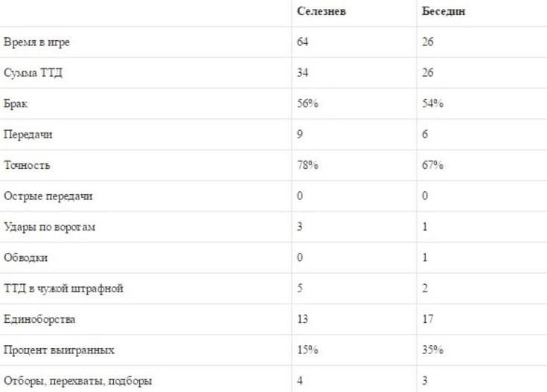
Task: Click the Удары по воротам row label
Action: tap(49, 227)
